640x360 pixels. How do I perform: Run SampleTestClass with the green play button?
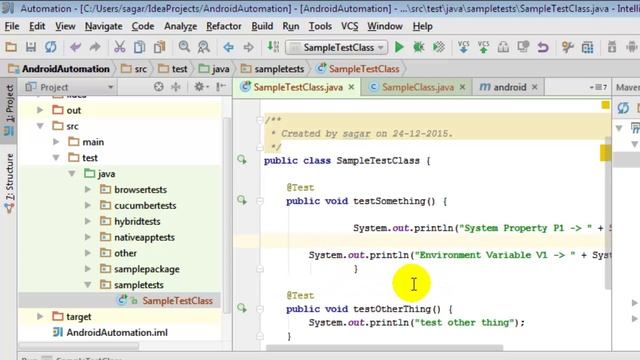click(399, 47)
